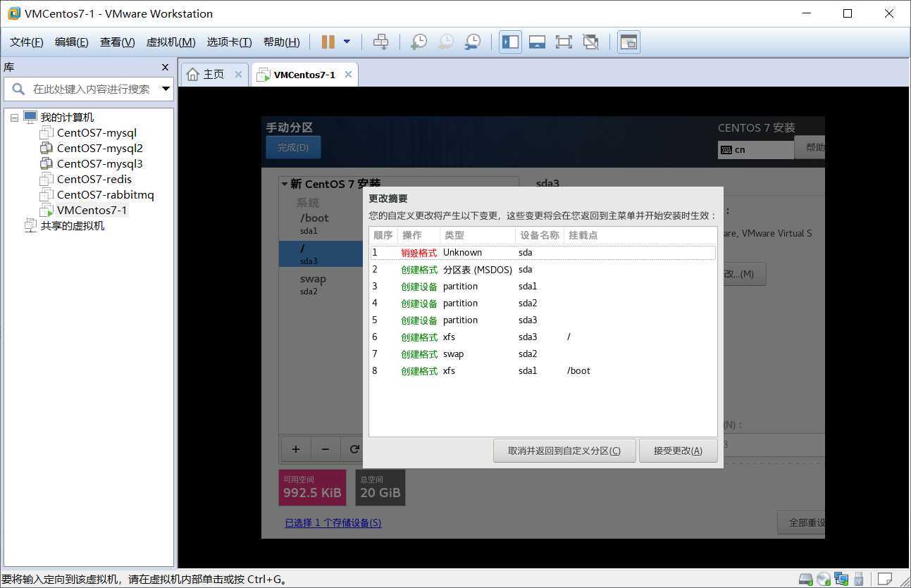Click 取消并返回到自定义分区(C) button
Screen dimensions: 911x588
click(x=564, y=451)
